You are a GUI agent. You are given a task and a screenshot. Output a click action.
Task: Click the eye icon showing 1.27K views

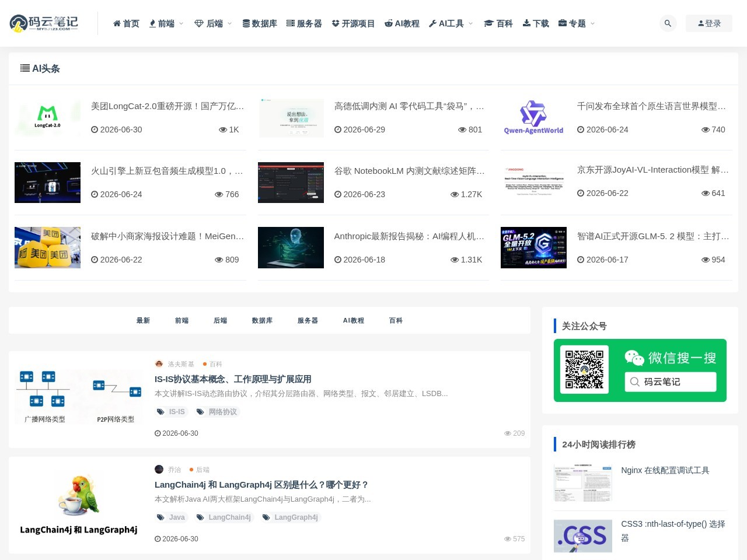pos(454,194)
